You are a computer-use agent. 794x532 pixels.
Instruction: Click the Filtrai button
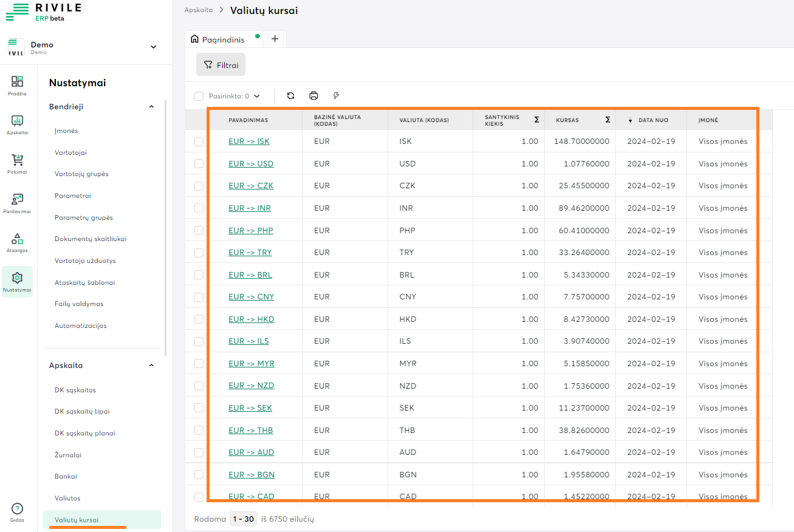click(x=221, y=64)
